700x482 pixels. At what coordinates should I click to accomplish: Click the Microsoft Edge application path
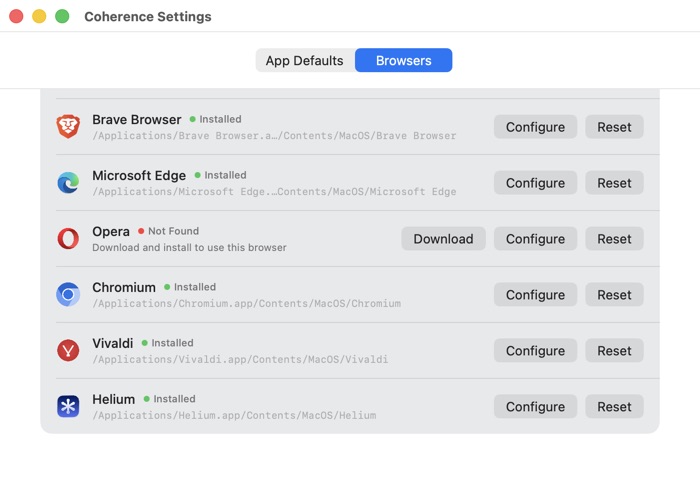tap(274, 191)
